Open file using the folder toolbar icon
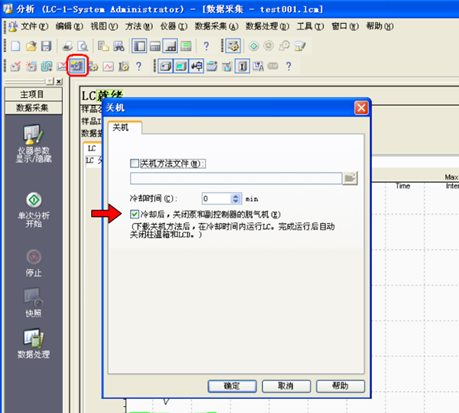Viewport: 459px width, 413px height. tap(31, 46)
